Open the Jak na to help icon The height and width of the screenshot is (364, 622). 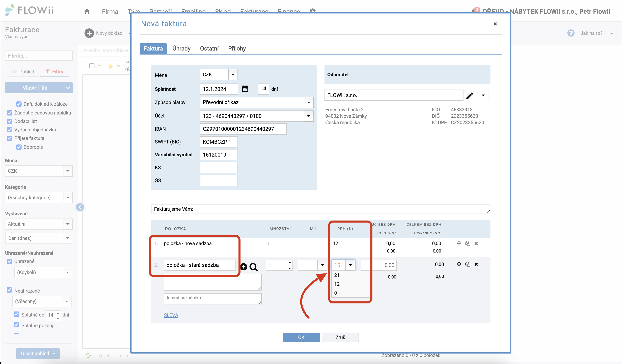pos(571,33)
